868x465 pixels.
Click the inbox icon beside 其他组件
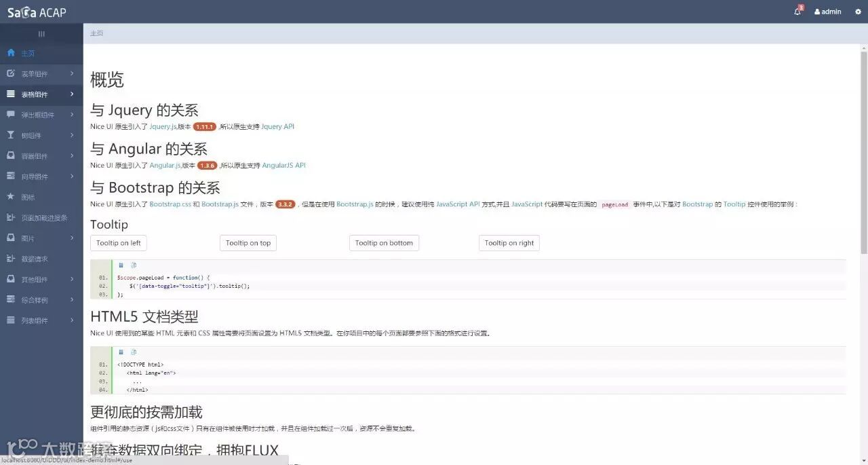pos(11,279)
